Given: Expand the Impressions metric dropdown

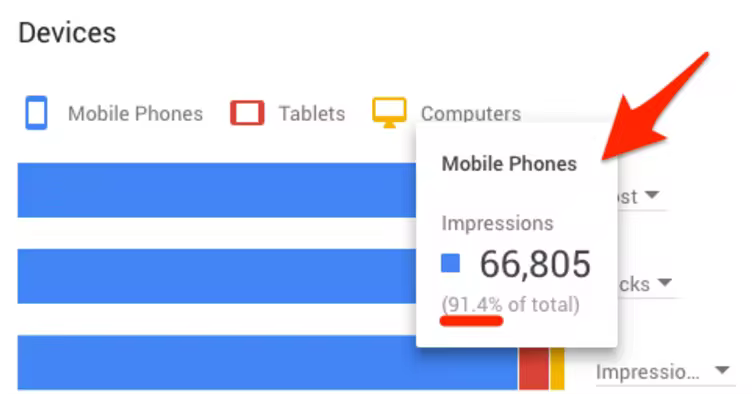Looking at the screenshot, I should point(665,372).
